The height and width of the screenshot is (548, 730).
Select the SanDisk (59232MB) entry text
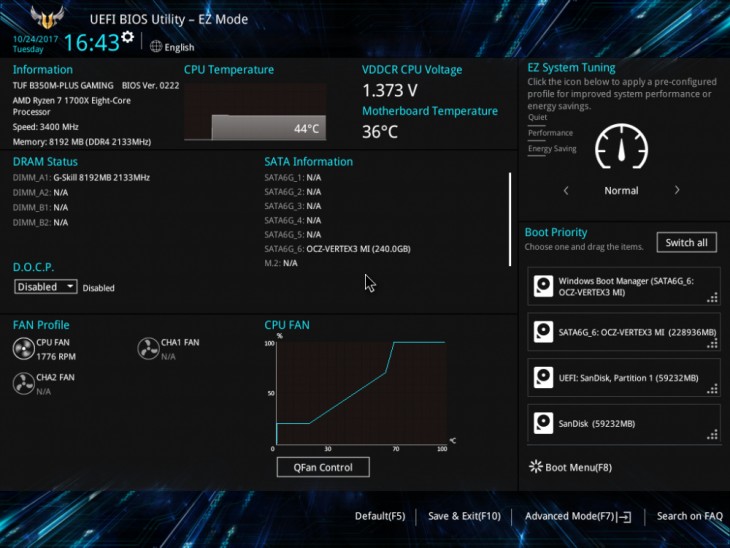[597, 424]
